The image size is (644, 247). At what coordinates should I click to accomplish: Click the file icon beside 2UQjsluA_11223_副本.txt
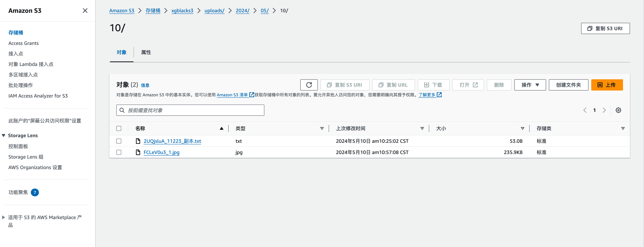[x=138, y=141]
